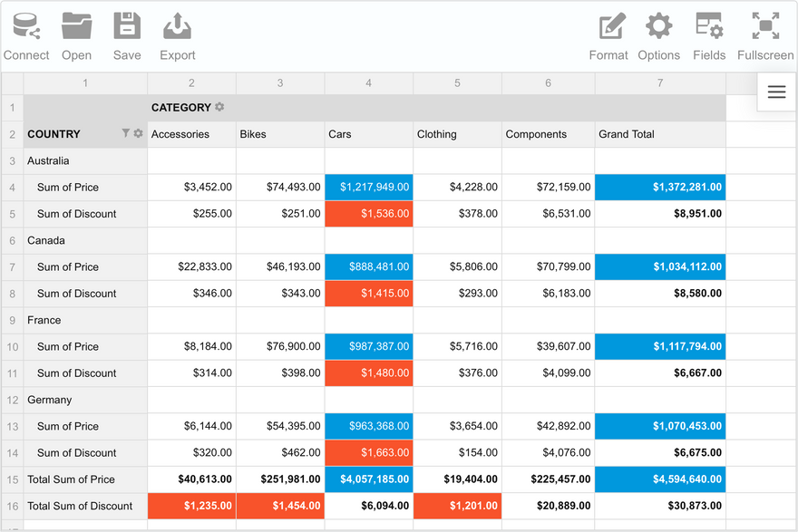Select the blue Australia Cars price cell

click(368, 188)
